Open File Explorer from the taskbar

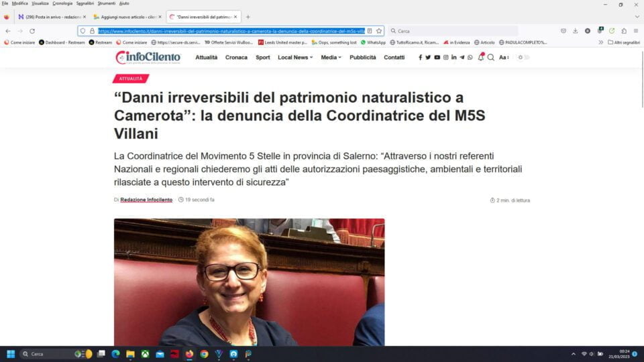[x=130, y=354]
